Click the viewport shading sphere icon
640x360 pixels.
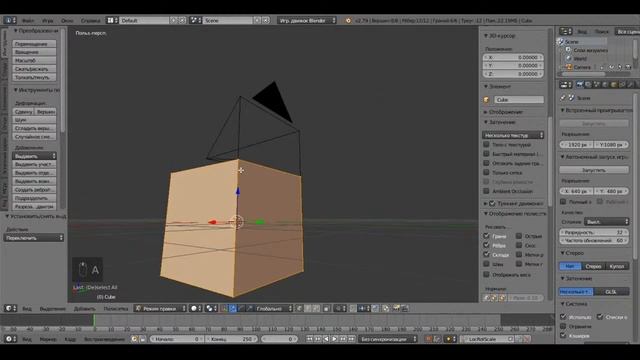point(196,309)
